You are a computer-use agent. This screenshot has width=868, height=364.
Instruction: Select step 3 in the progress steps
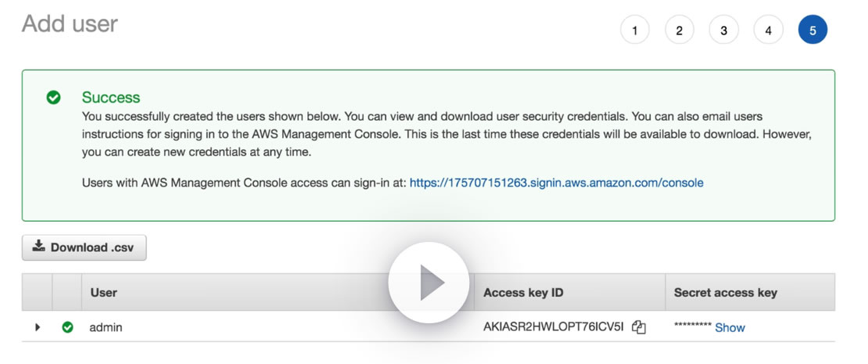point(724,31)
